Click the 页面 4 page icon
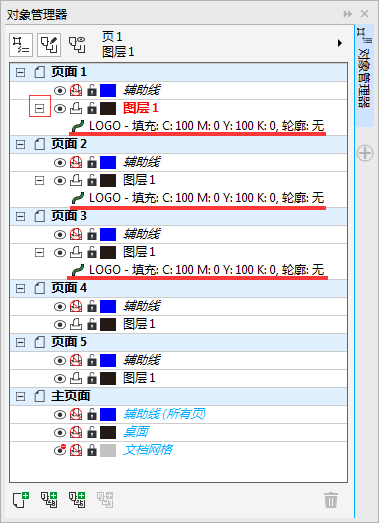The height and width of the screenshot is (523, 379). (40, 288)
